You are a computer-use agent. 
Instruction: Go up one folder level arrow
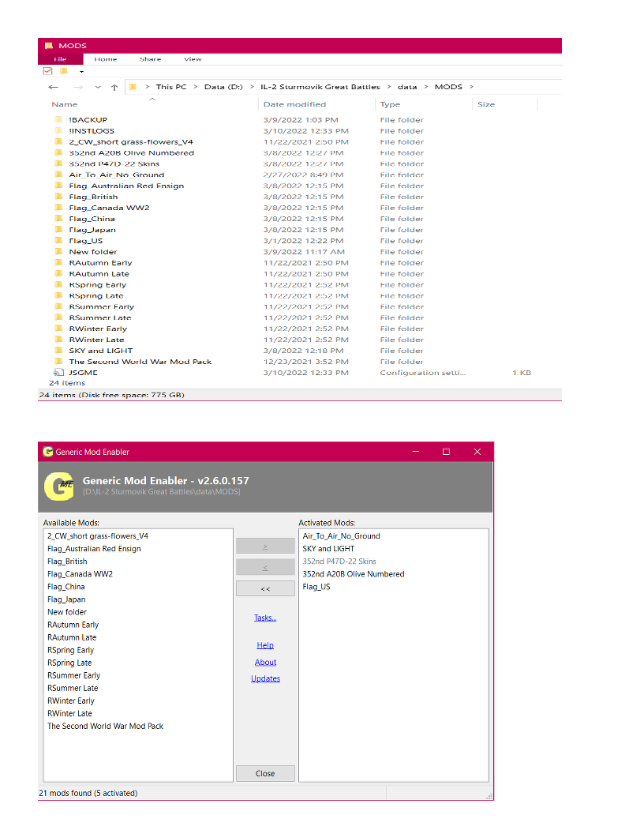(114, 87)
